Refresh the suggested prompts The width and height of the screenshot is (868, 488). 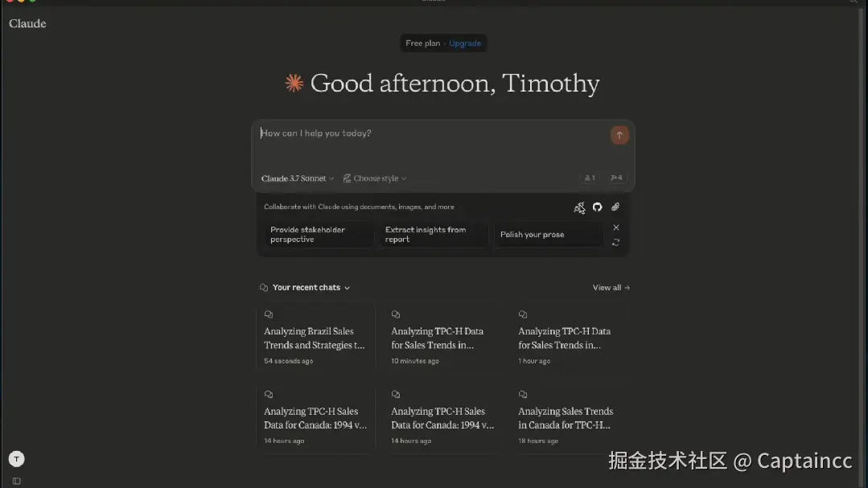[615, 242]
